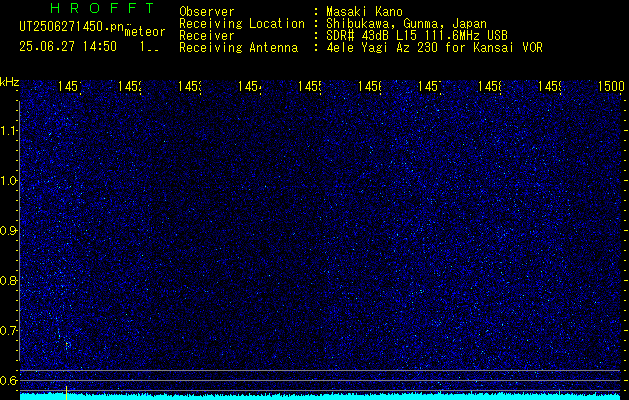Click the 1456 time axis label
The image size is (629, 400).
click(370, 86)
